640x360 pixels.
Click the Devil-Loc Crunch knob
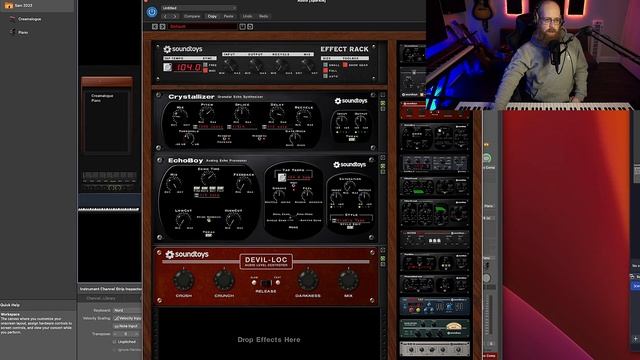click(x=224, y=280)
